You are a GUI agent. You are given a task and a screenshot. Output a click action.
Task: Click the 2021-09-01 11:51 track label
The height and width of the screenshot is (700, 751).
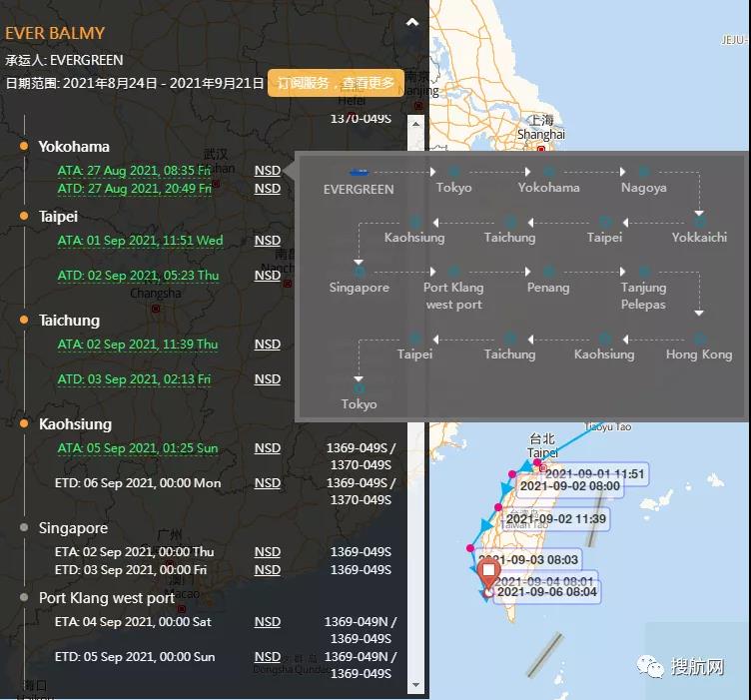coord(595,473)
